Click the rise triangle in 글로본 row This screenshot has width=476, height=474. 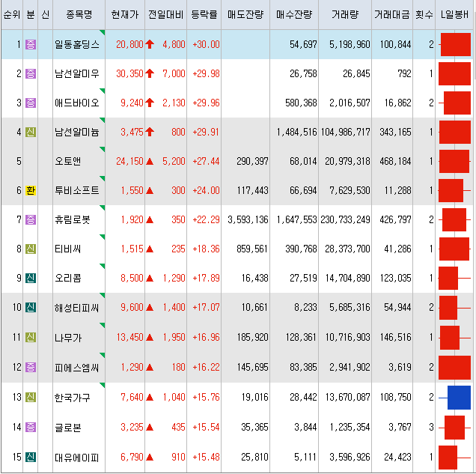click(150, 428)
